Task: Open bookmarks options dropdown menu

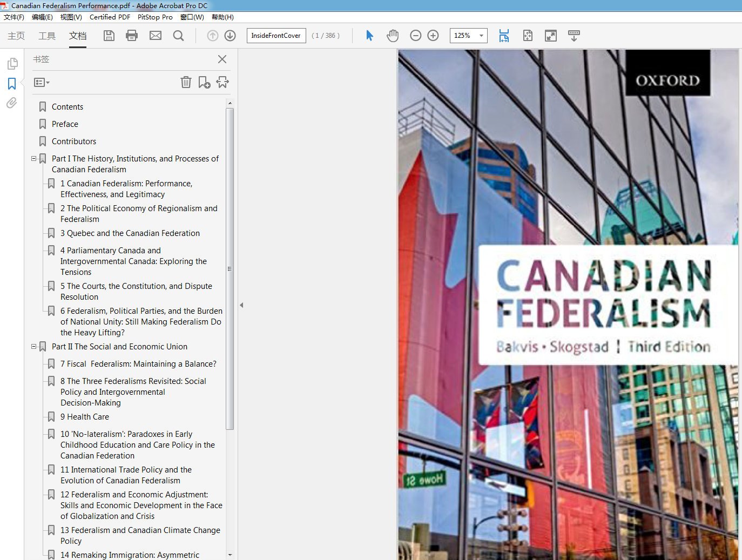Action: (x=42, y=83)
